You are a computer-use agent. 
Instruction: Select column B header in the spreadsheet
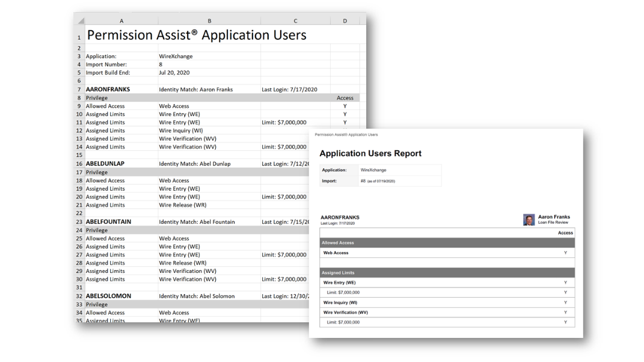click(x=209, y=20)
